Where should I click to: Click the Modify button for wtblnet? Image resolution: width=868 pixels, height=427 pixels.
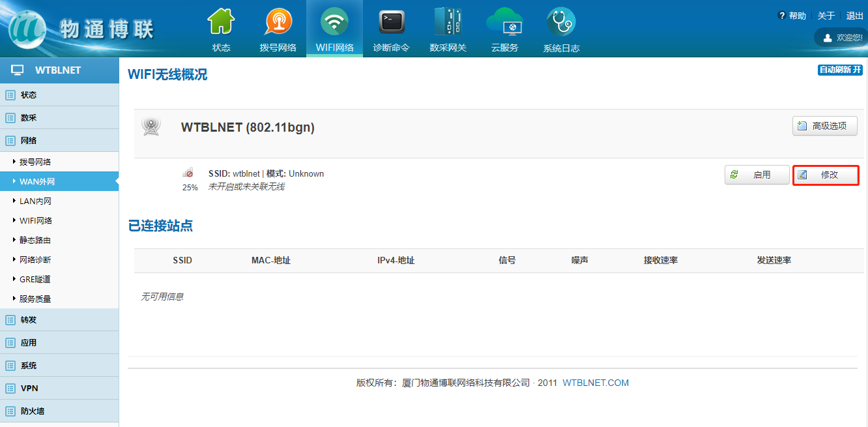click(825, 175)
